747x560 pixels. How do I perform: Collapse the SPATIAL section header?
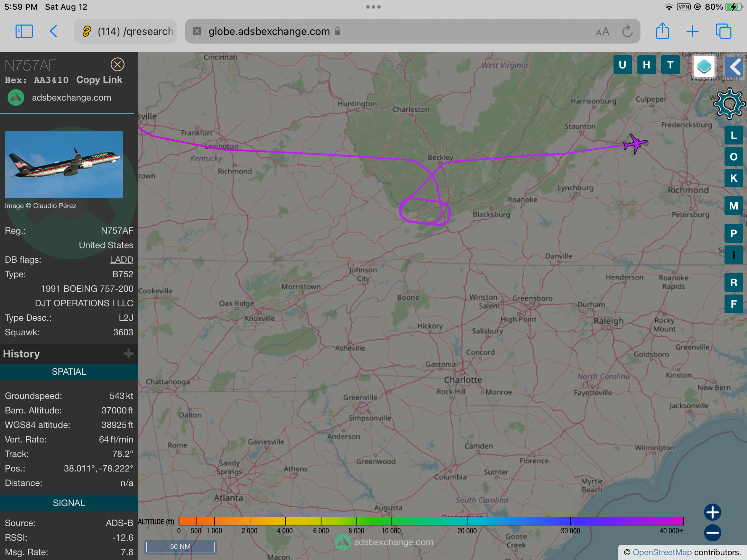[69, 372]
